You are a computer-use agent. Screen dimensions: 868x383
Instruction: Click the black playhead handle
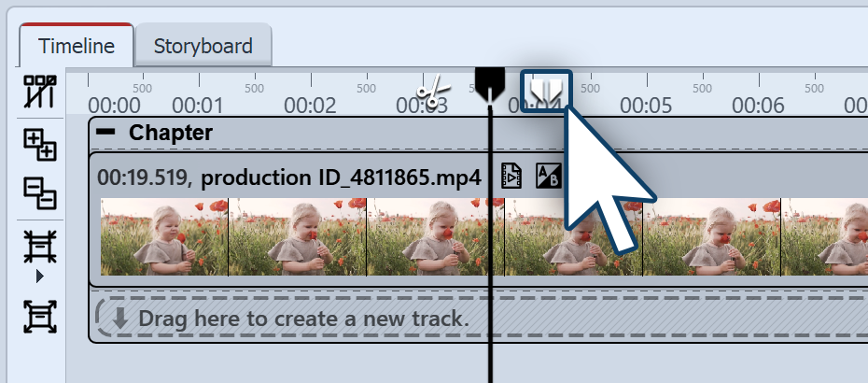490,83
